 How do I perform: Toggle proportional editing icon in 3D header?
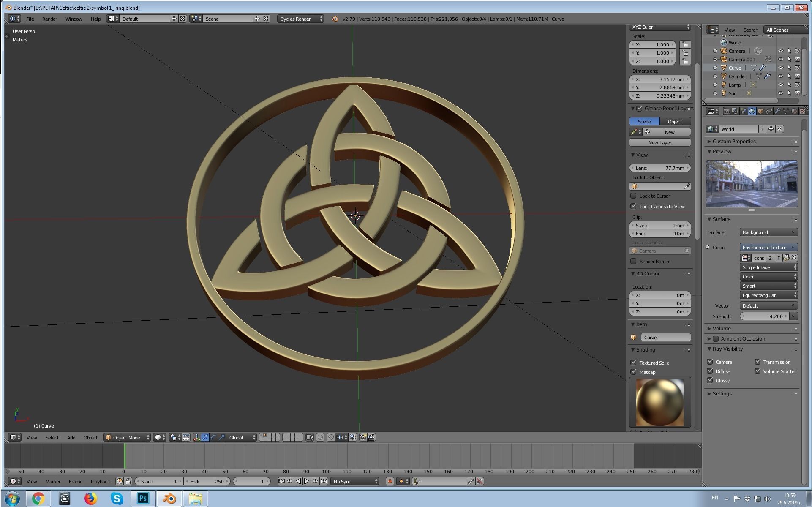(320, 437)
